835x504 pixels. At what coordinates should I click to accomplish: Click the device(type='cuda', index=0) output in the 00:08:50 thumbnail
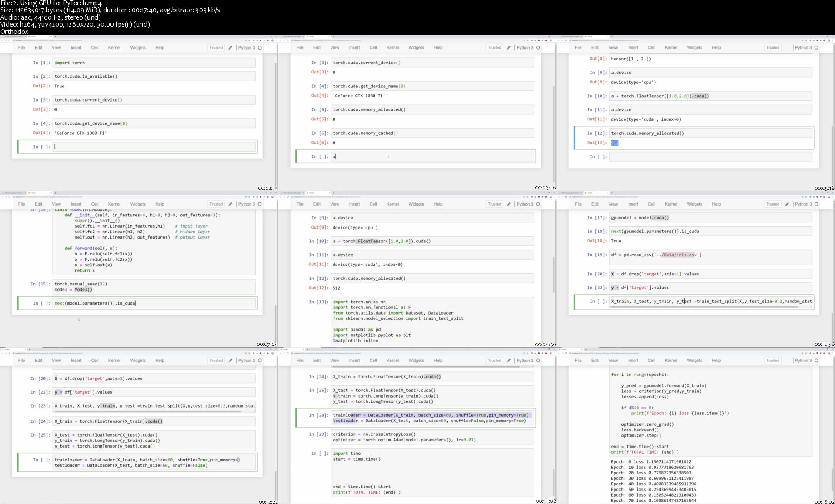click(367, 265)
